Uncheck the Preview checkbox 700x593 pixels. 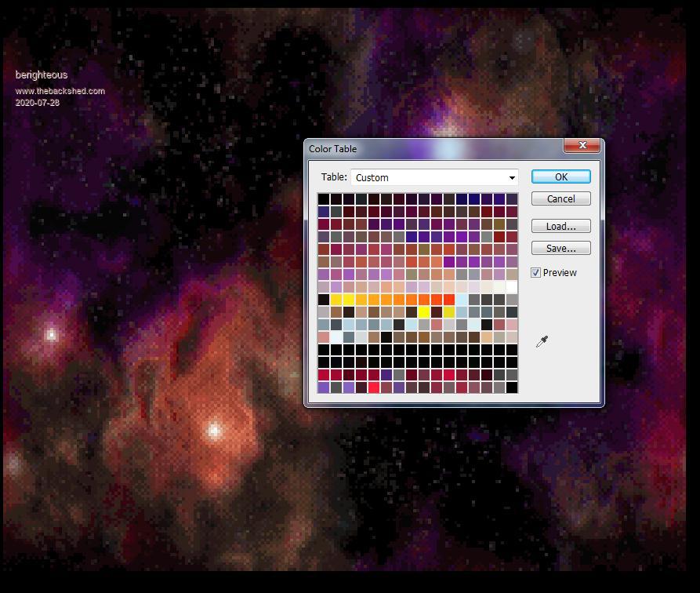[536, 273]
